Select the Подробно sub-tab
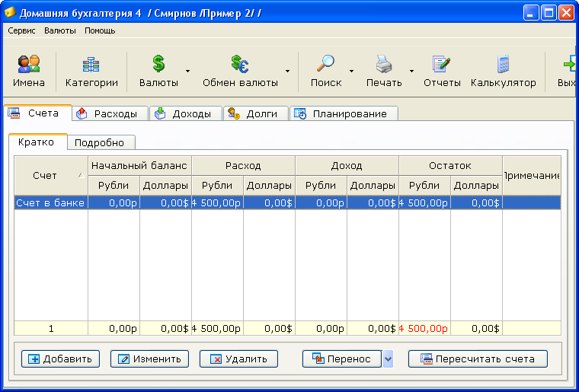Image resolution: width=579 pixels, height=392 pixels. point(101,142)
